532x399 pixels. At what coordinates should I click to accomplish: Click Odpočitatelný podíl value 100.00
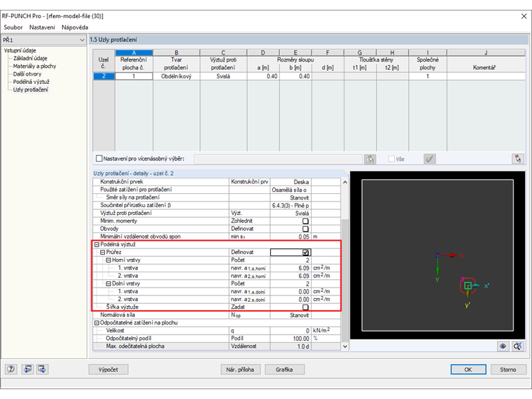tap(290, 339)
